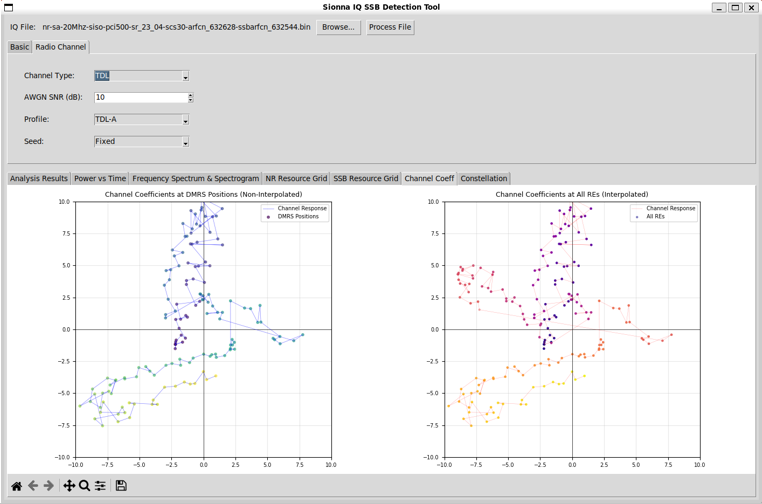The width and height of the screenshot is (762, 504).
Task: Open the Configure subplots sliders icon
Action: pyautogui.click(x=100, y=486)
